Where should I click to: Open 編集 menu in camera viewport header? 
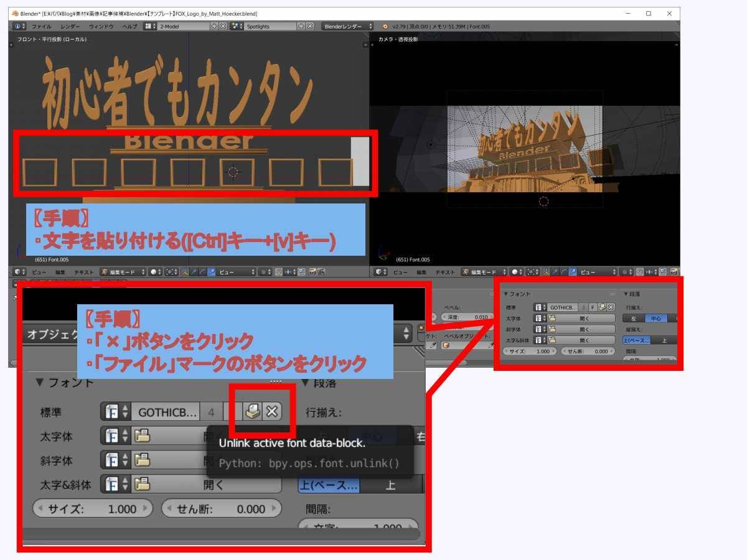tap(421, 272)
